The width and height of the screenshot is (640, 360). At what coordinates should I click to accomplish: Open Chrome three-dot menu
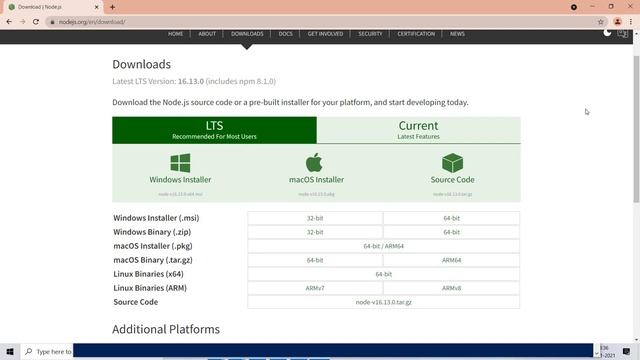[x=631, y=22]
